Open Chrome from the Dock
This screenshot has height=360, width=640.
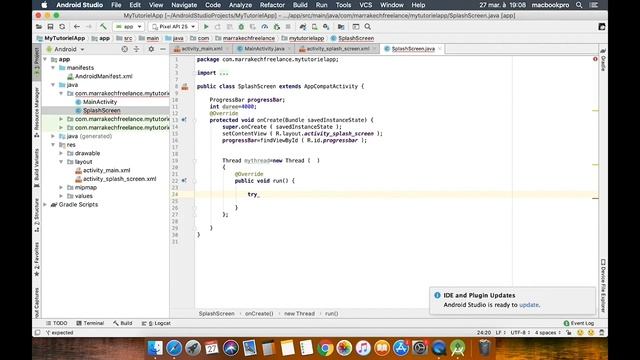coord(325,348)
